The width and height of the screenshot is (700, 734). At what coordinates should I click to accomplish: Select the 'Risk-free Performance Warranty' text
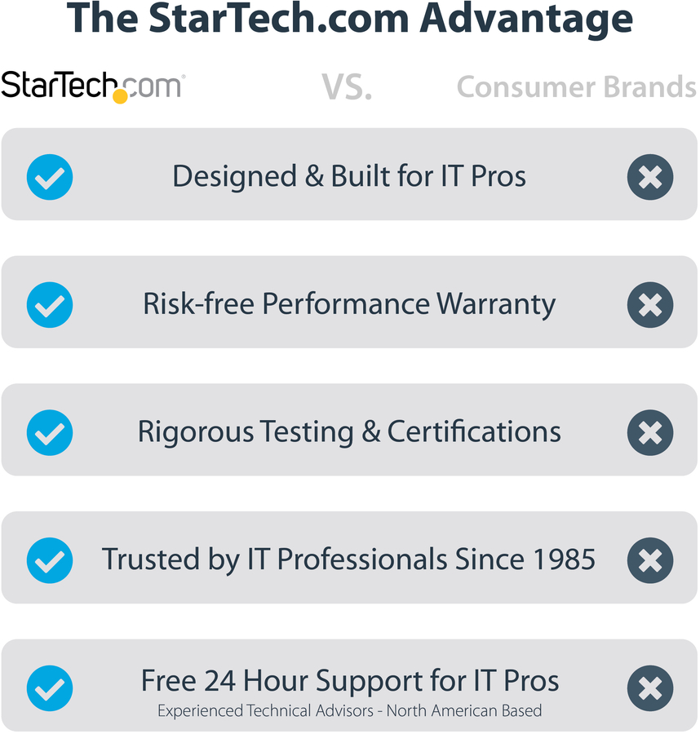click(349, 304)
